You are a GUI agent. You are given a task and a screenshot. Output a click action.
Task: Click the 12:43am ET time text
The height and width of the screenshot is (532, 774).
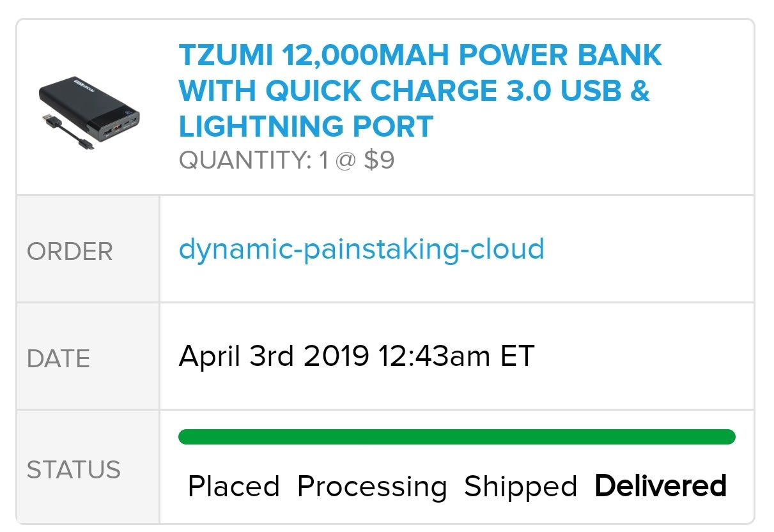pos(456,356)
